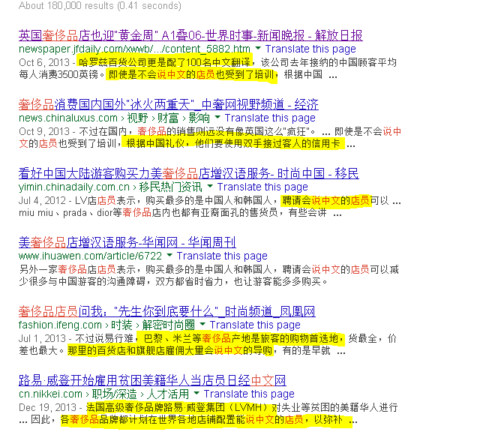Click highlighted text 哈罗兹百货公司更是配了100名中文翻译
The height and width of the screenshot is (435, 504).
(x=164, y=62)
